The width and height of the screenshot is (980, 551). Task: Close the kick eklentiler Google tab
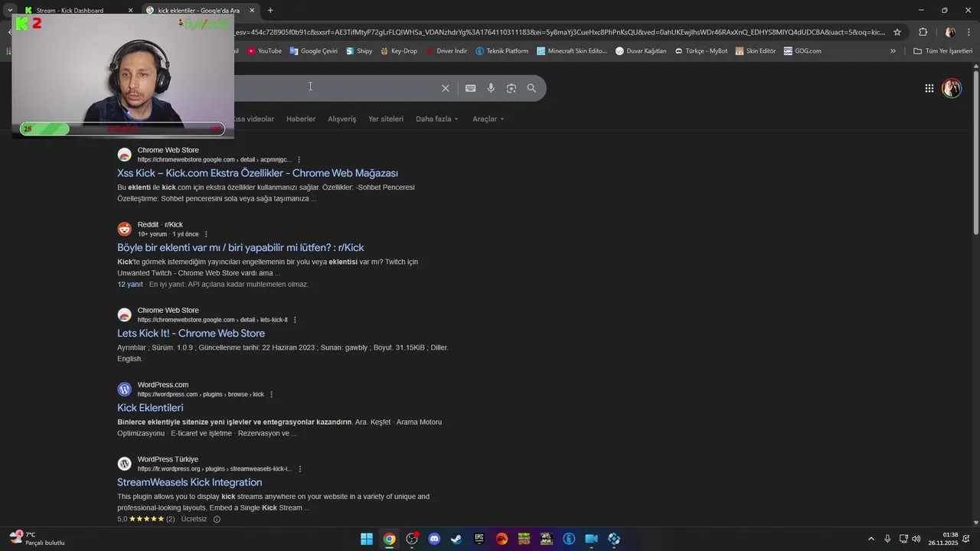(x=252, y=10)
